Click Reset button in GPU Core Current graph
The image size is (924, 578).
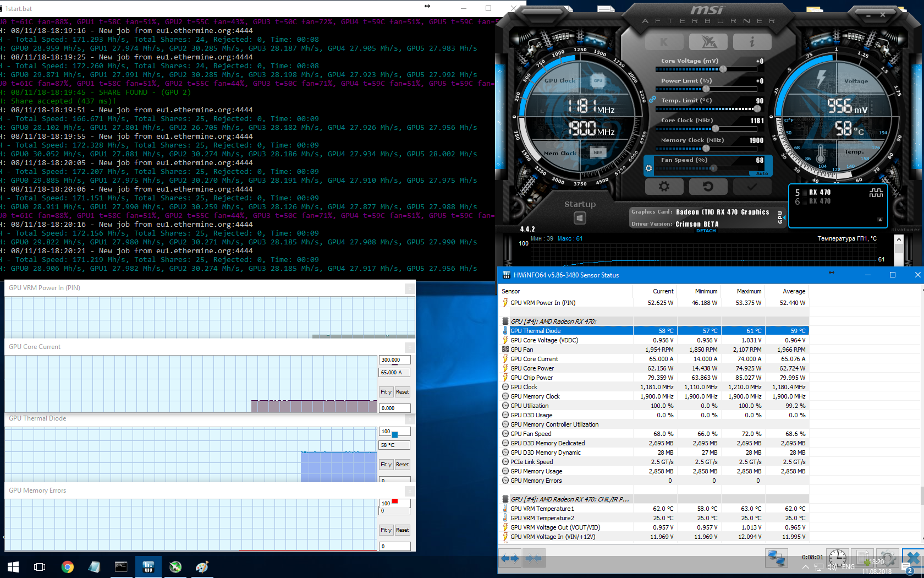(402, 392)
